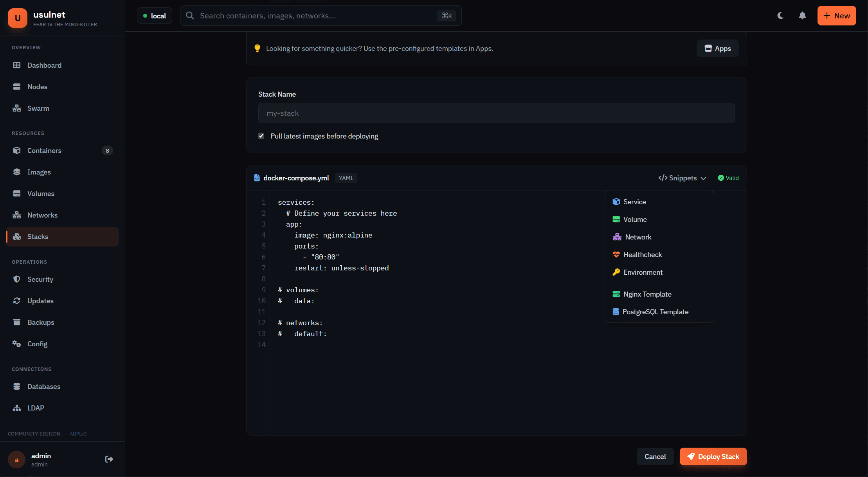Viewport: 868px width, 477px height.
Task: Add an Environment snippet
Action: click(x=642, y=272)
